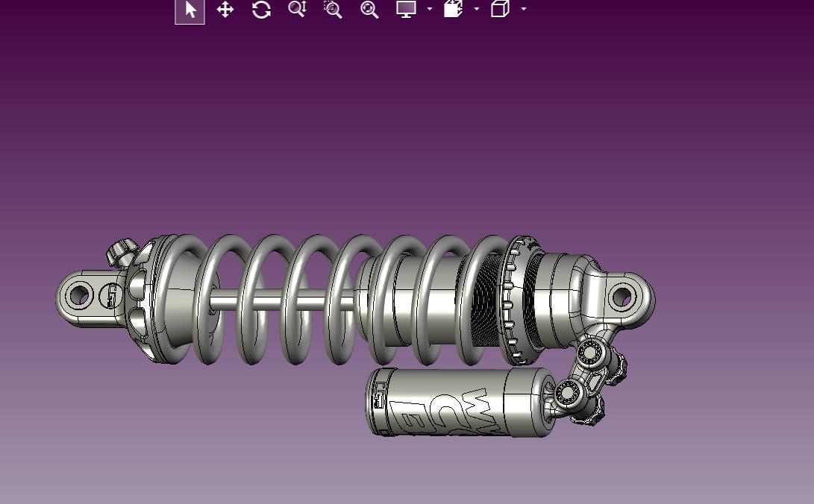Activate the Select arrow tool
The height and width of the screenshot is (504, 814).
point(190,10)
